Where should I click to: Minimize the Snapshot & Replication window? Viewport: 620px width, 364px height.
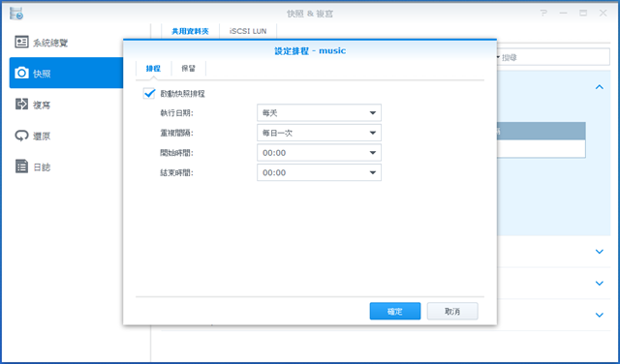pos(564,13)
